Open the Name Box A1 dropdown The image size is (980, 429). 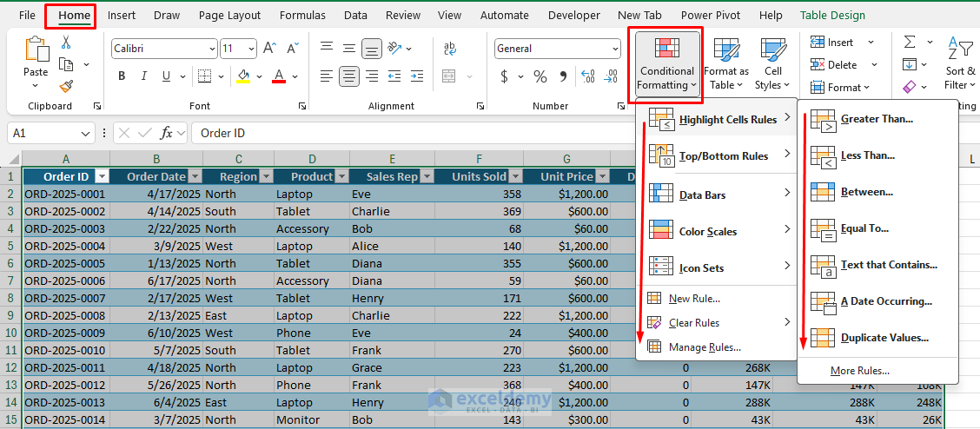point(86,133)
